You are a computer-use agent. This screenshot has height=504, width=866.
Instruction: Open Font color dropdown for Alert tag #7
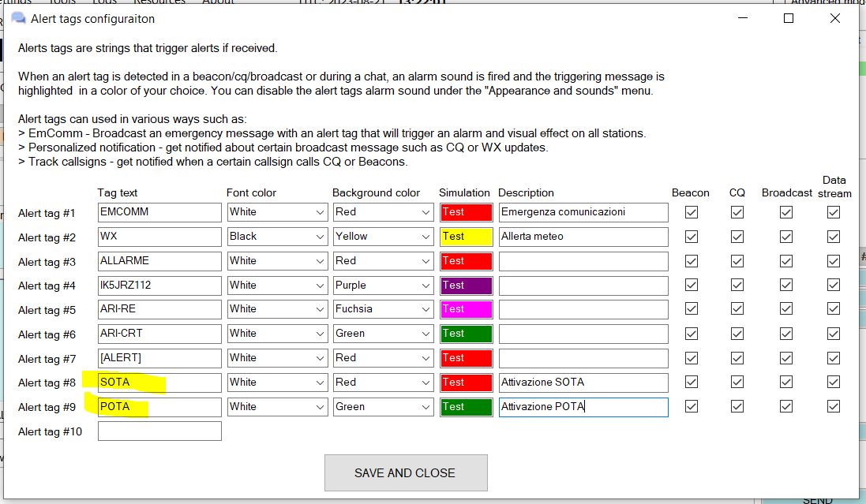coord(277,358)
